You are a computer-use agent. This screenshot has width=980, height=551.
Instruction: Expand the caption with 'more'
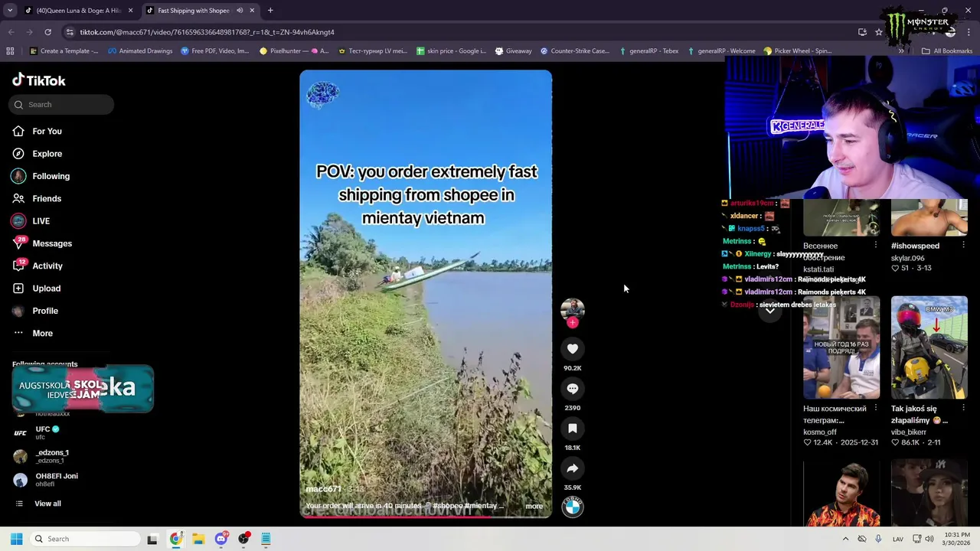click(534, 506)
